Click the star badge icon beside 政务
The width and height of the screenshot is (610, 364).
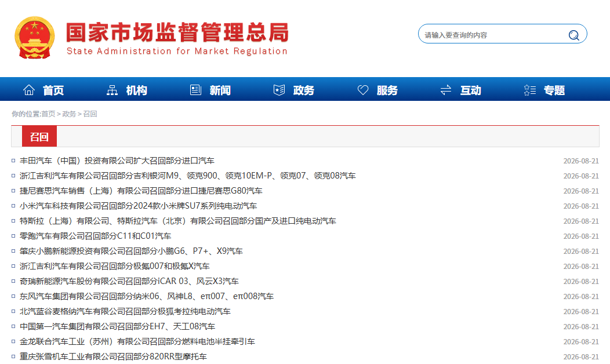279,90
